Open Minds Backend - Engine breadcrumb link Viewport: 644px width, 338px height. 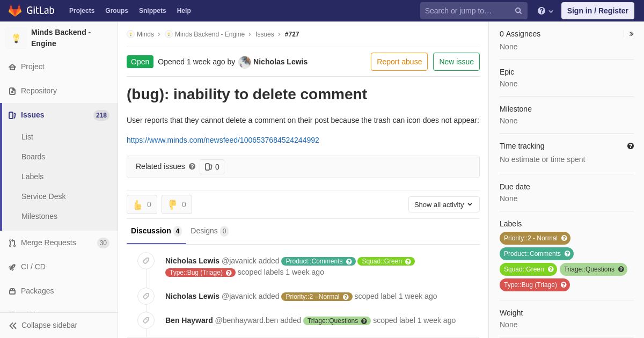pos(210,34)
